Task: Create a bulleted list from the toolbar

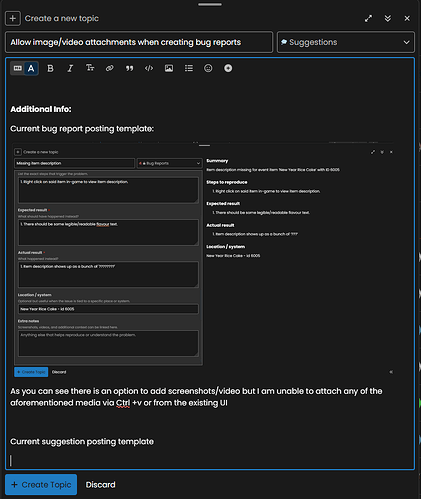Action: coord(189,68)
